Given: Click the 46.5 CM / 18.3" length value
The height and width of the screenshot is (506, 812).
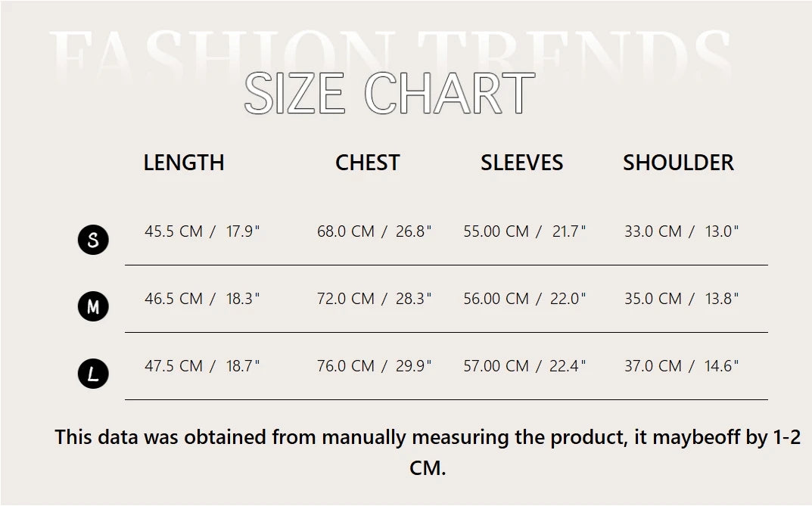Looking at the screenshot, I should coord(202,298).
